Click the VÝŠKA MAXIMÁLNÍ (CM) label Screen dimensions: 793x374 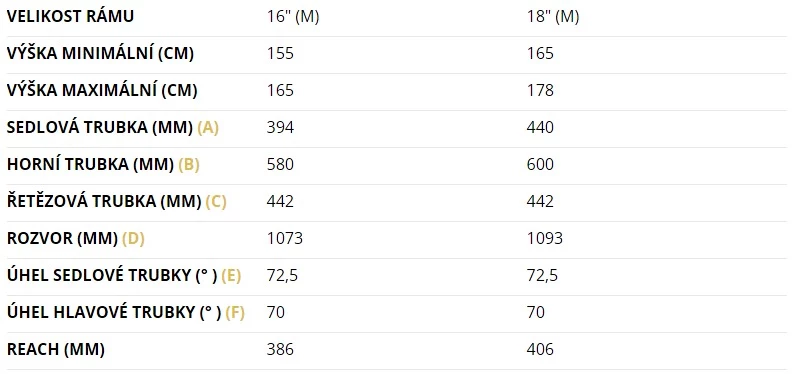pyautogui.click(x=102, y=91)
